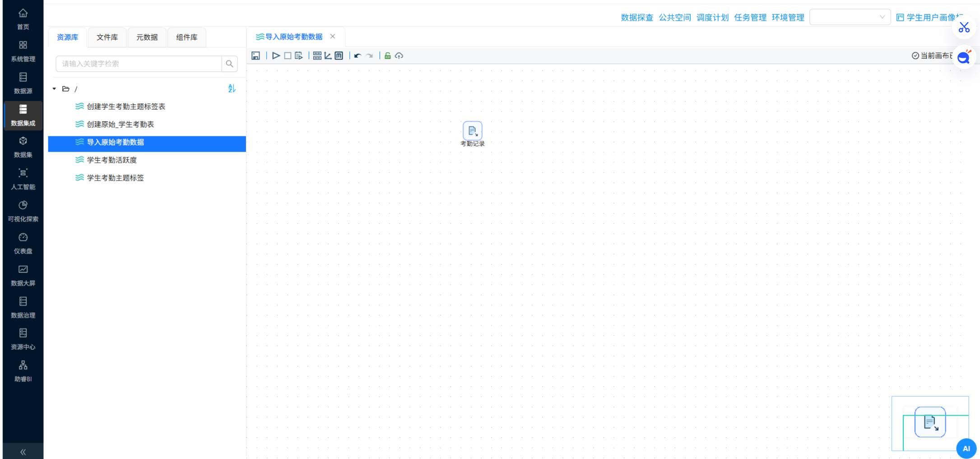980x459 pixels.
Task: Open 学生考勤活跃度 in tree
Action: coord(112,160)
